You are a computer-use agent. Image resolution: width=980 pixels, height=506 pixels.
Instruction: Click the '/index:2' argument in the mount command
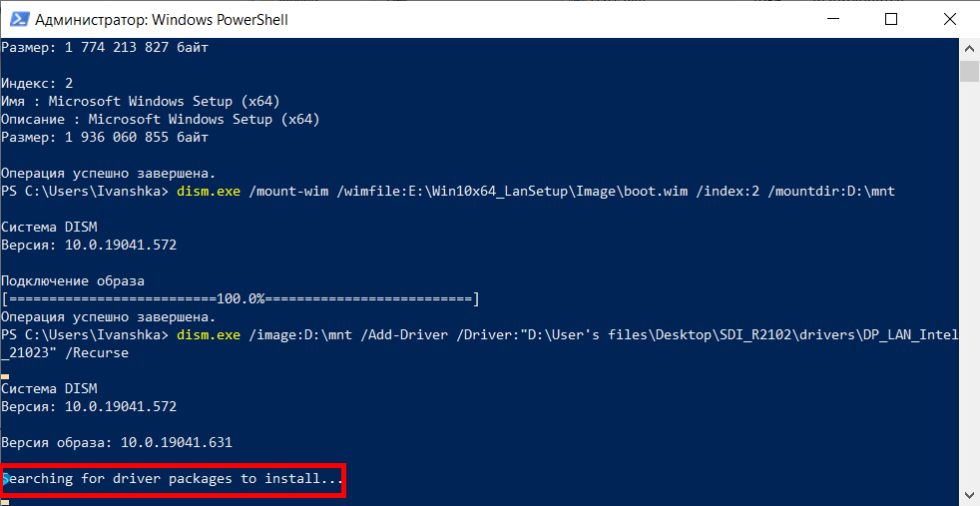728,192
